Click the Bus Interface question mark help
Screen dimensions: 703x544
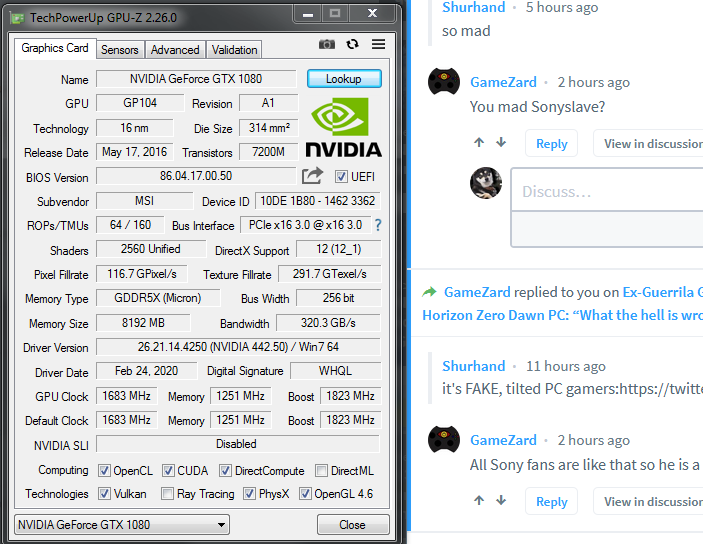pyautogui.click(x=378, y=225)
